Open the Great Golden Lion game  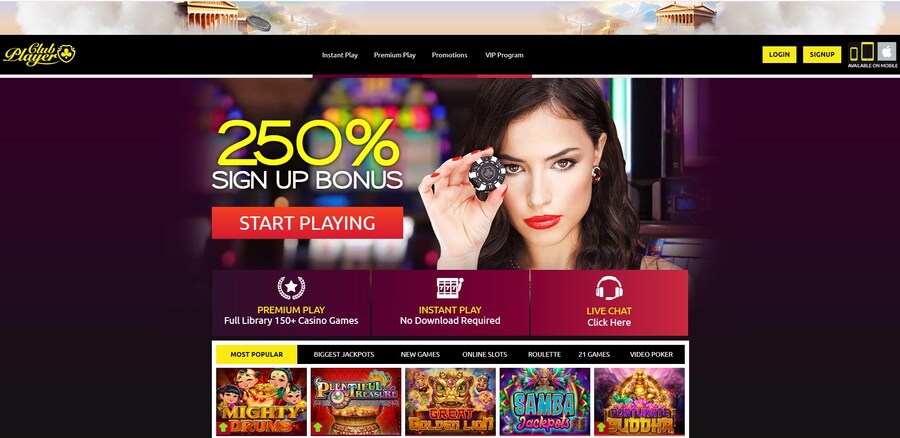click(x=450, y=401)
